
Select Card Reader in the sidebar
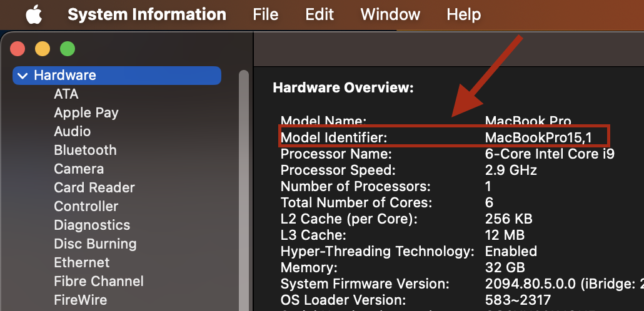click(x=94, y=187)
